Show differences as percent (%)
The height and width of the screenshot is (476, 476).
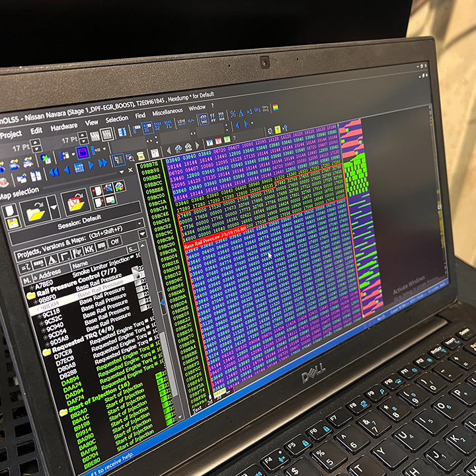coord(233,114)
